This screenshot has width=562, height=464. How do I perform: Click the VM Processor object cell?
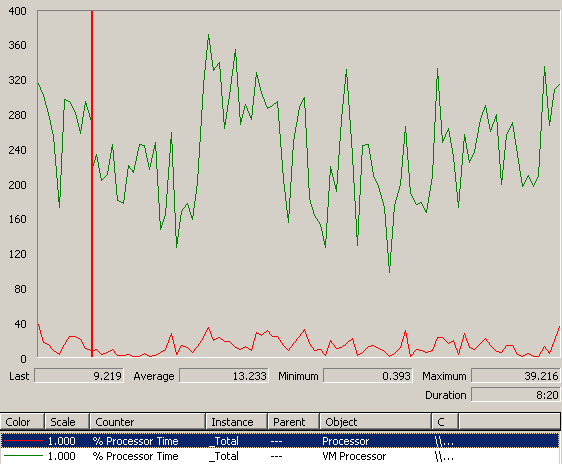click(354, 456)
